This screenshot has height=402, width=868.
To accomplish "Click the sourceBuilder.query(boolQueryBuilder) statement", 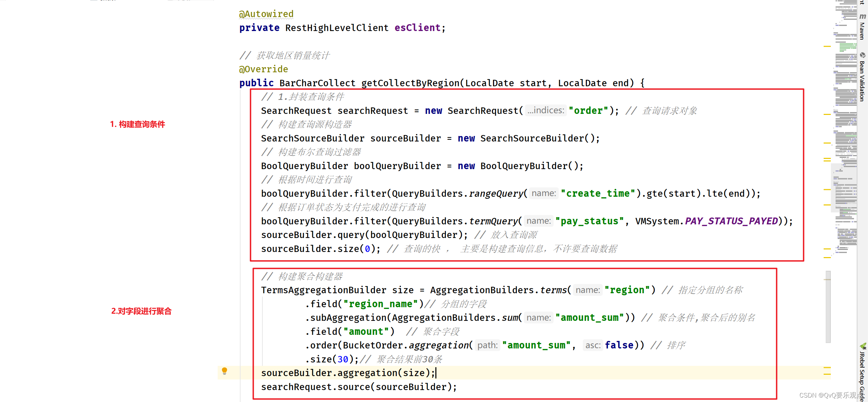I will click(x=365, y=235).
